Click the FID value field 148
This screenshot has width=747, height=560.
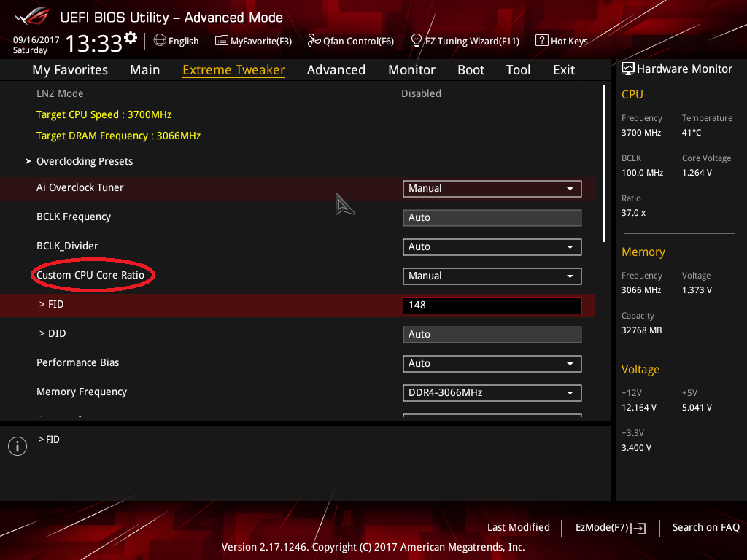pos(492,306)
